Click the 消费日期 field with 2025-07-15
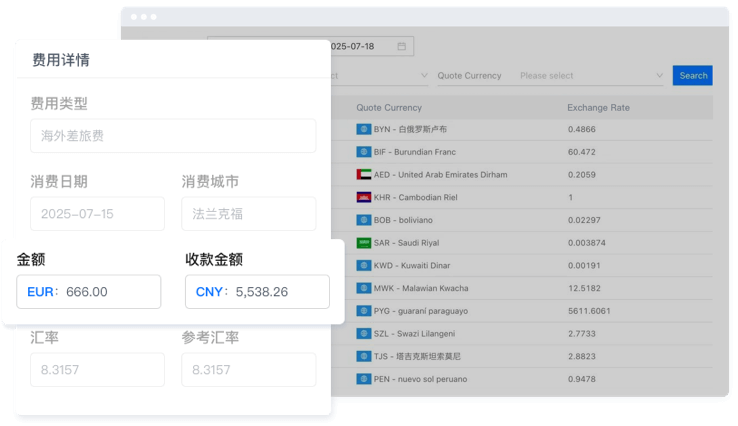 click(97, 214)
